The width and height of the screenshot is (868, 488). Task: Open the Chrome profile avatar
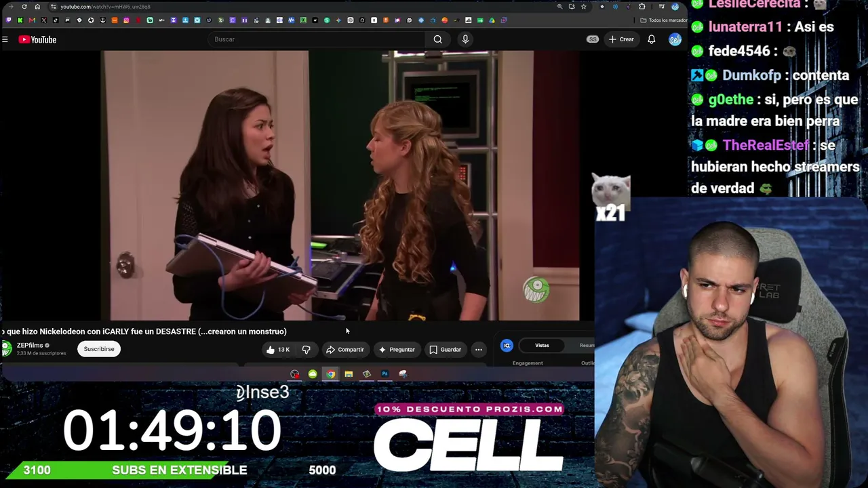click(675, 7)
